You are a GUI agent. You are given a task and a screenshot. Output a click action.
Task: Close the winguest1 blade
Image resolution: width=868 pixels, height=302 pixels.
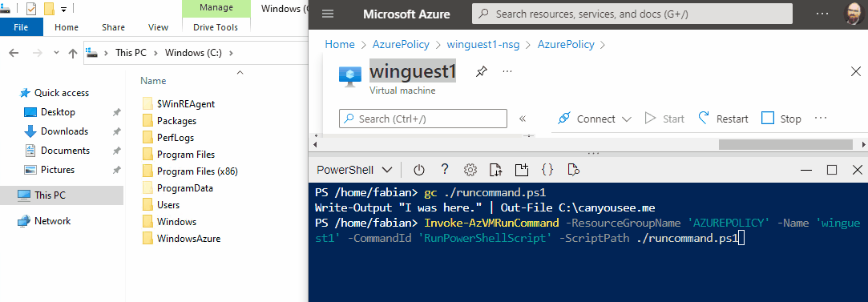tap(855, 71)
